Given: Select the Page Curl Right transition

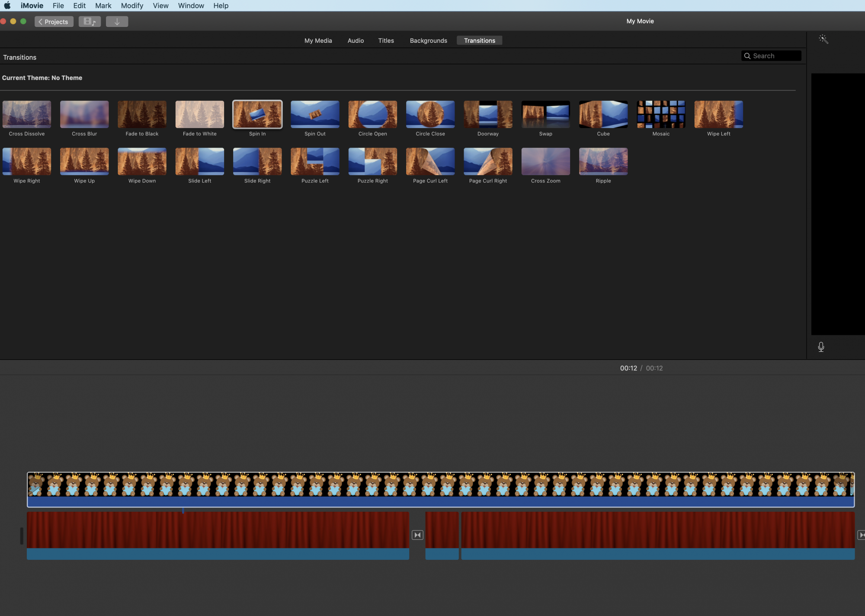Looking at the screenshot, I should tap(488, 161).
